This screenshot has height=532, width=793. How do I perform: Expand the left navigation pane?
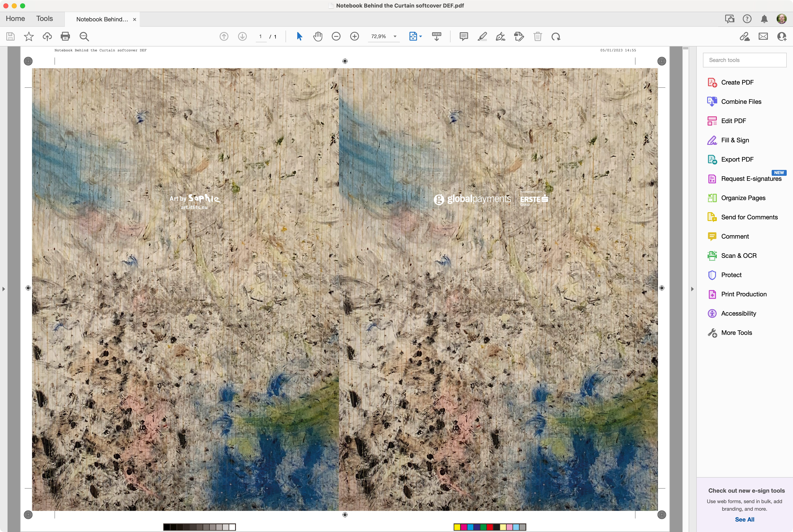point(4,289)
